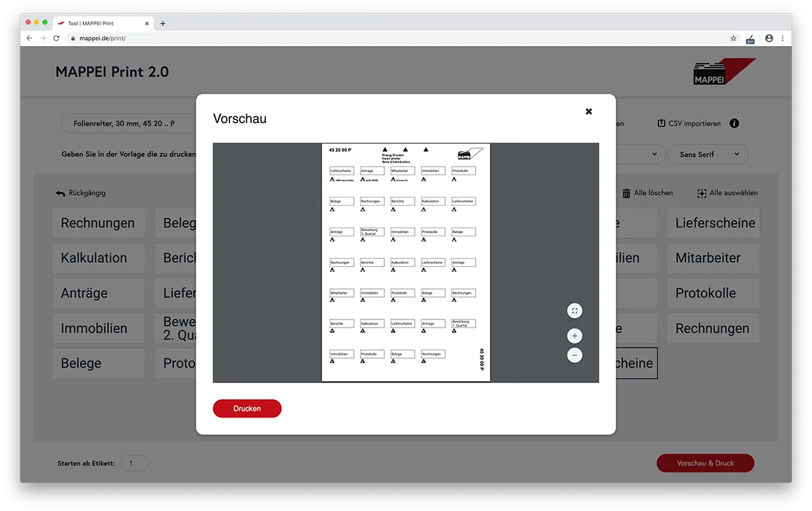Click the Vorschau & Druck button
The width and height of the screenshot is (812, 511).
(705, 463)
